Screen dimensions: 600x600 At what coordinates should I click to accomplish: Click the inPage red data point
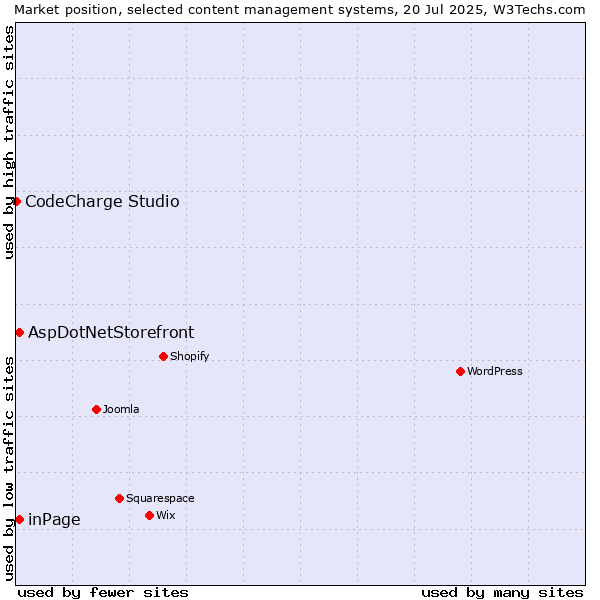(x=20, y=519)
